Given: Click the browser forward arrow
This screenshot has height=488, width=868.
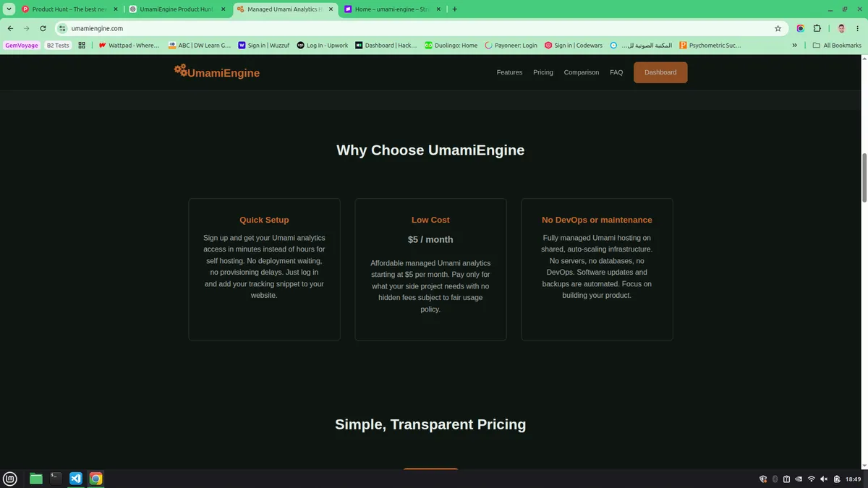Looking at the screenshot, I should (27, 28).
